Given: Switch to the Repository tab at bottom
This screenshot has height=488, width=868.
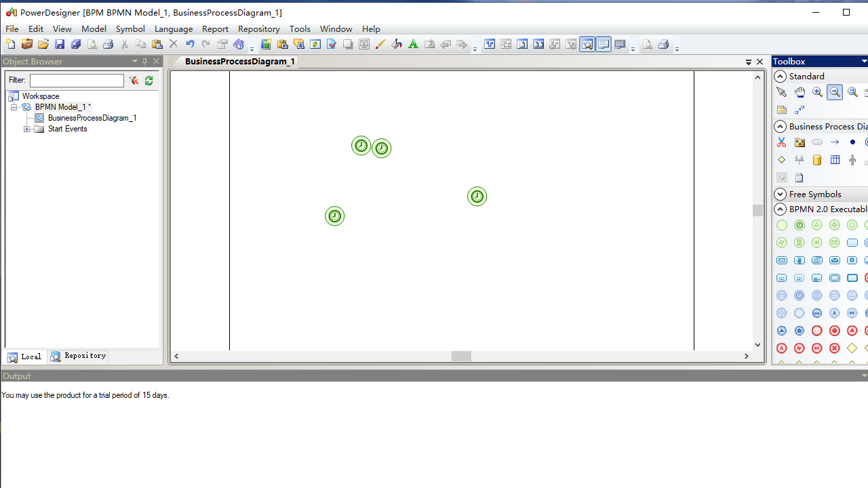Looking at the screenshot, I should tap(79, 356).
